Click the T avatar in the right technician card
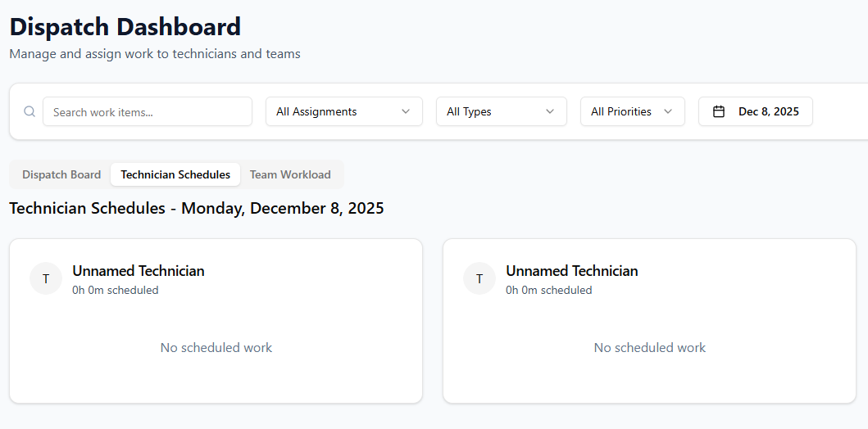The width and height of the screenshot is (868, 429). pyautogui.click(x=479, y=278)
